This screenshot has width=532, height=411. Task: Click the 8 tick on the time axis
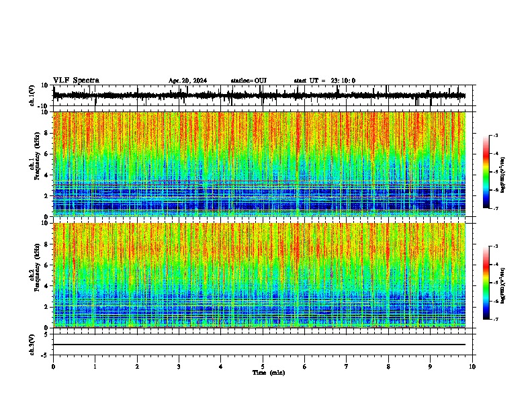[388, 367]
